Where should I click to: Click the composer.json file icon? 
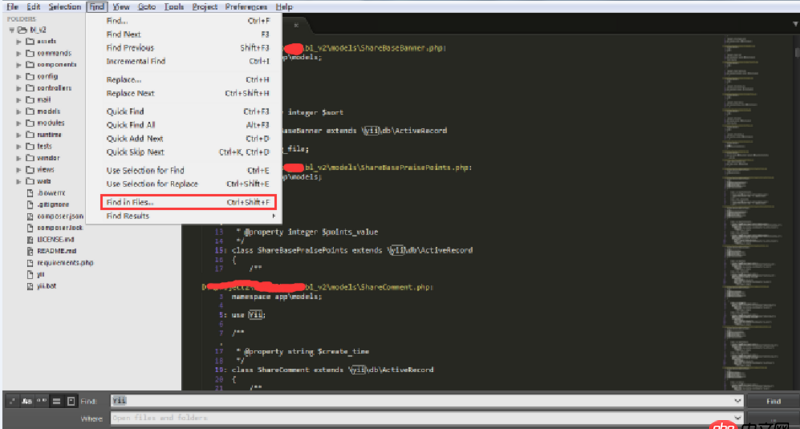point(30,216)
